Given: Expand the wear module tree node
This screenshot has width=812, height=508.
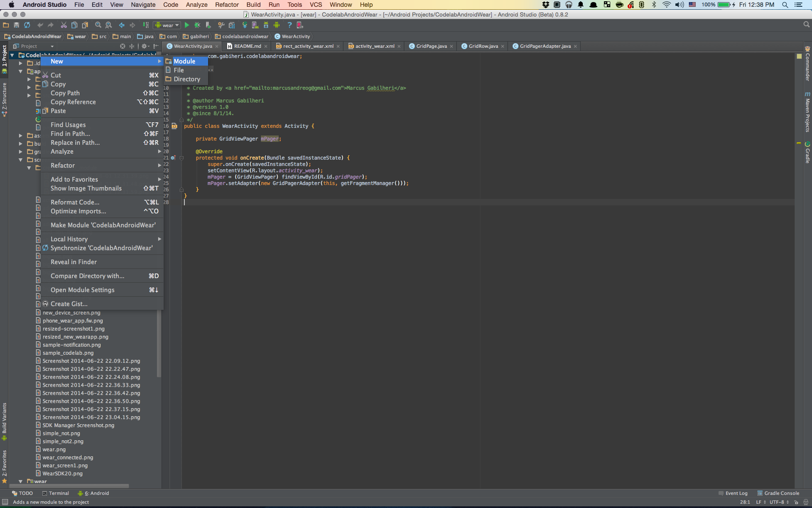Looking at the screenshot, I should (20, 481).
